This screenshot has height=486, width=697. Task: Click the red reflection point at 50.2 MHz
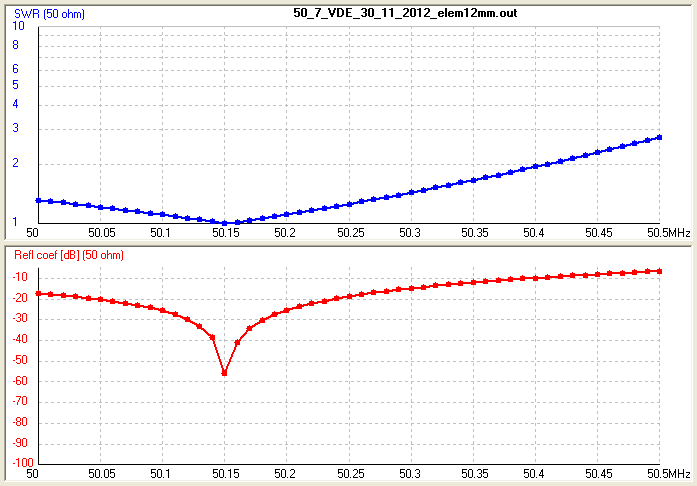coord(287,310)
